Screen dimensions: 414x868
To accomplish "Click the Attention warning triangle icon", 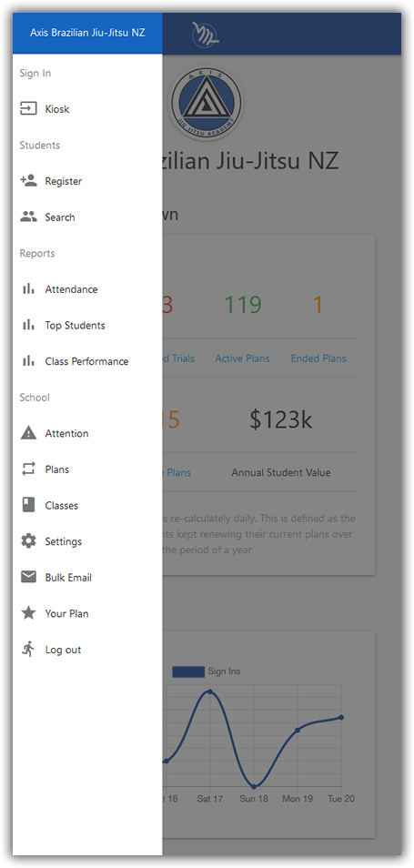I will tap(28, 433).
